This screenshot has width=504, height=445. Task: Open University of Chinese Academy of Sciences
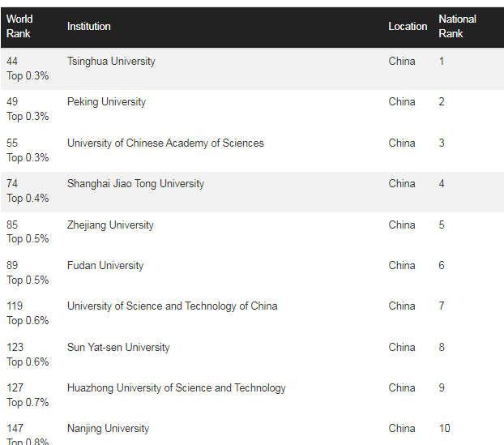pos(165,143)
